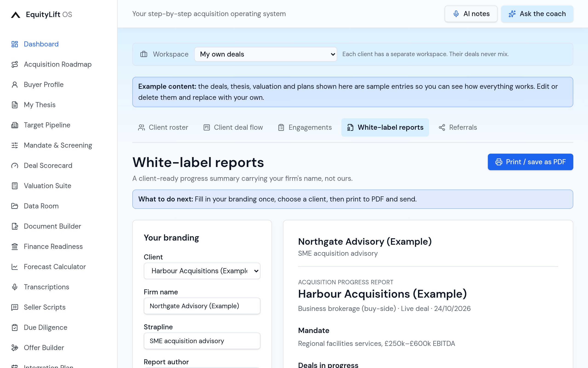Switch to the Client deal flow tab
This screenshot has height=368, width=588.
(233, 127)
